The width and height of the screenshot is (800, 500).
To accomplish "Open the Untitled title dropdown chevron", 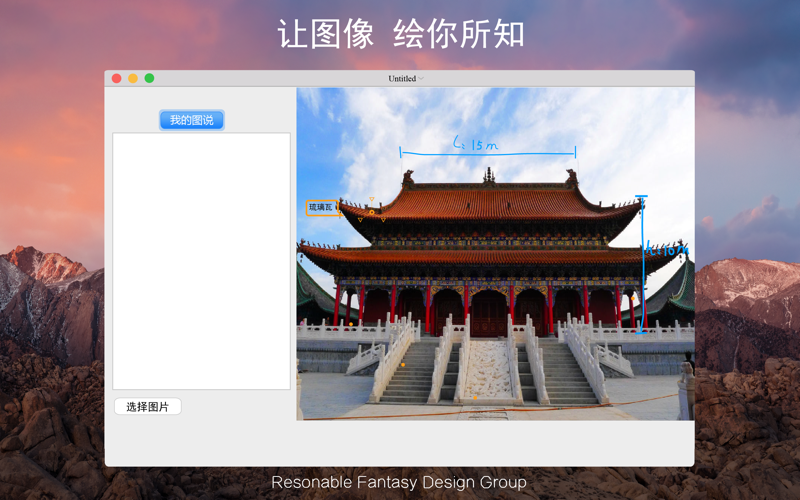I will coord(421,79).
